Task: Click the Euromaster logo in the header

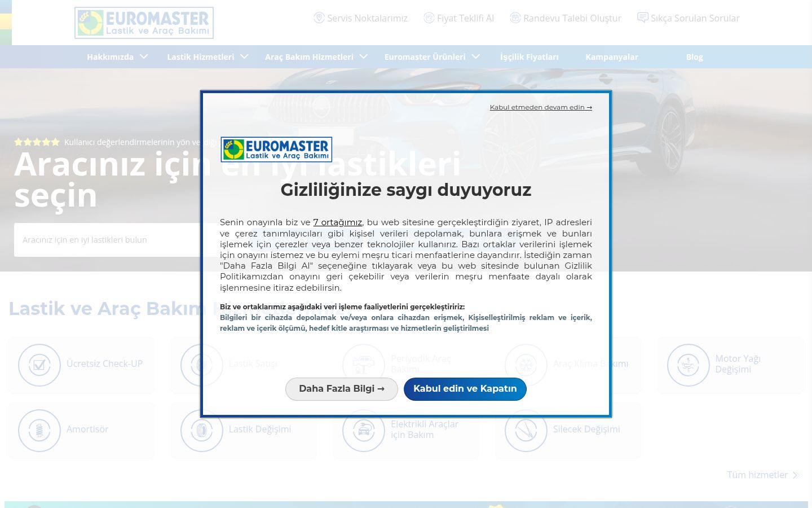Action: click(x=144, y=23)
